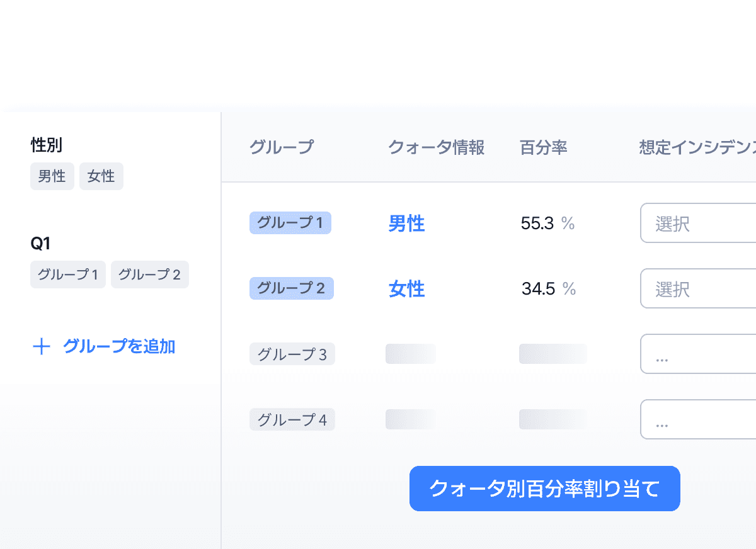Select the 男性 tag under 性別

(52, 176)
